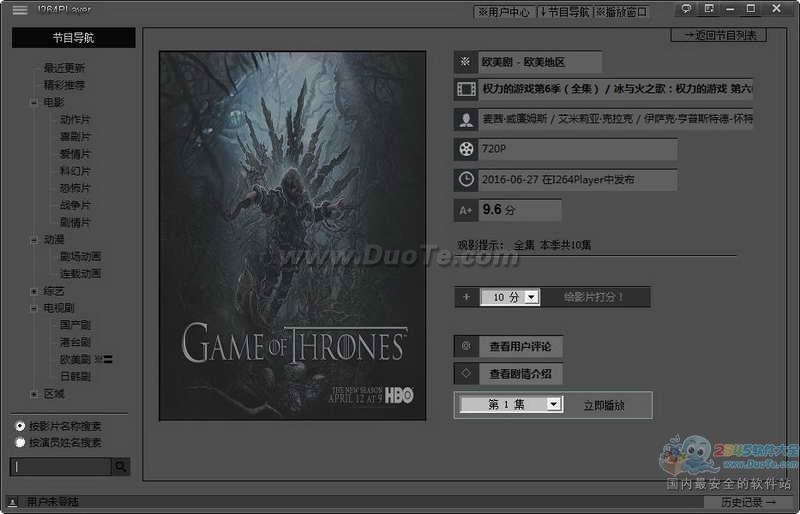Select 国产剧 category
The height and width of the screenshot is (514, 800).
click(x=75, y=325)
